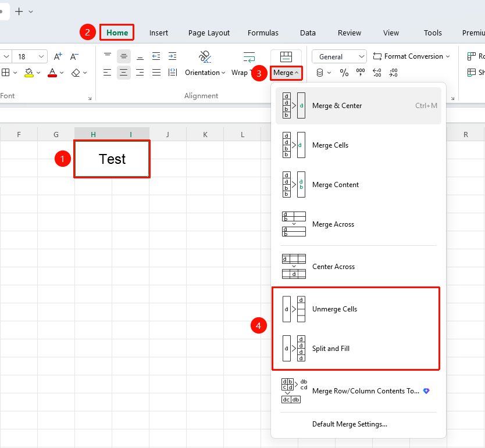Viewport: 485px width, 448px height.
Task: Click the Increase Decimal icon
Action: 377,73
